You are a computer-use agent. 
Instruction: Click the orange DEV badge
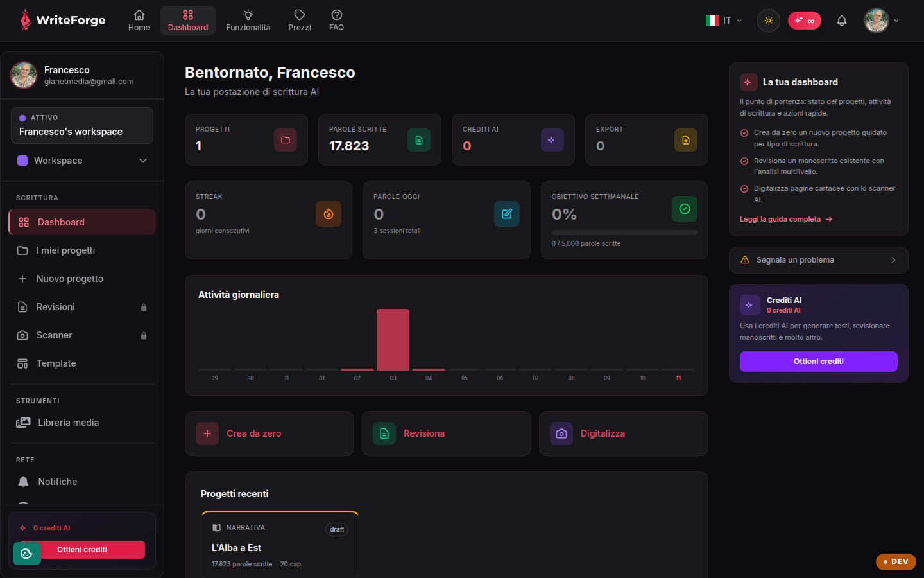click(896, 561)
